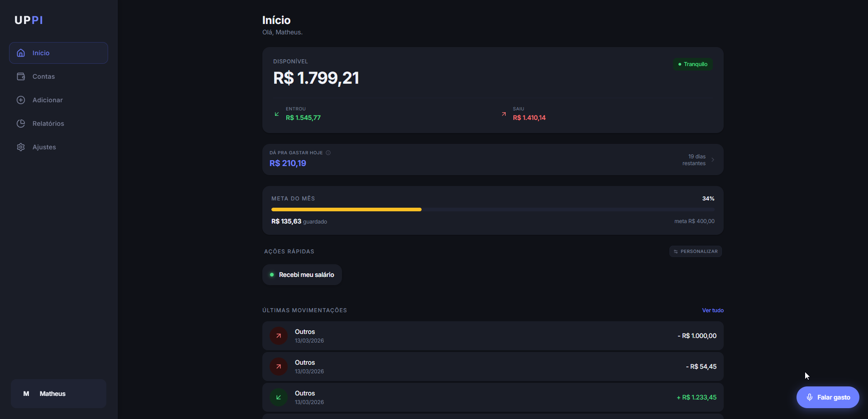Click the home icon in sidebar
Screen dimensions: 868x419
click(21, 53)
